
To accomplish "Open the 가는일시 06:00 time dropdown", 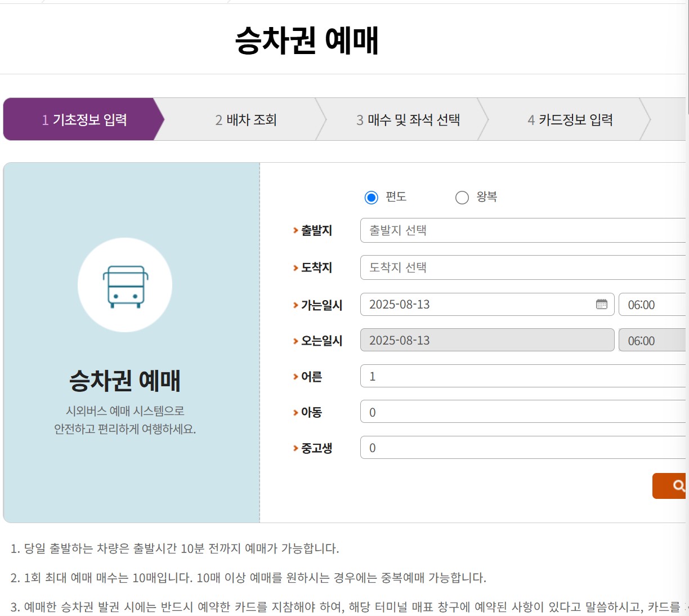I will 652,305.
